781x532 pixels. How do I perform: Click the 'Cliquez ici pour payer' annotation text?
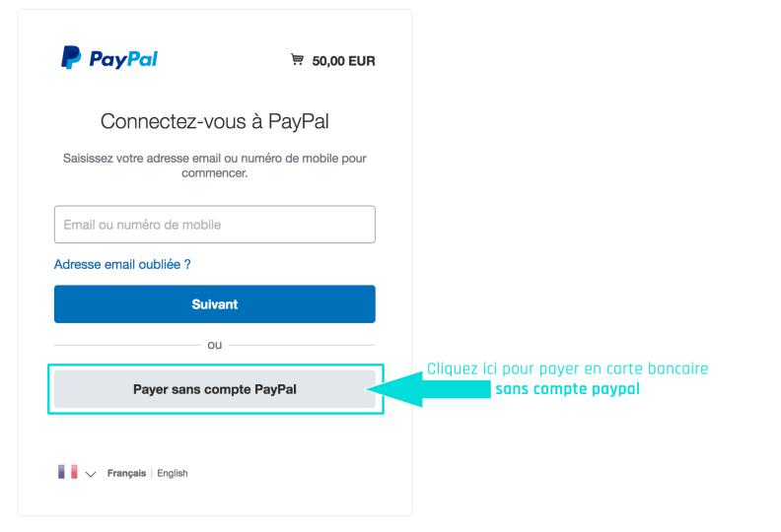[x=567, y=368]
